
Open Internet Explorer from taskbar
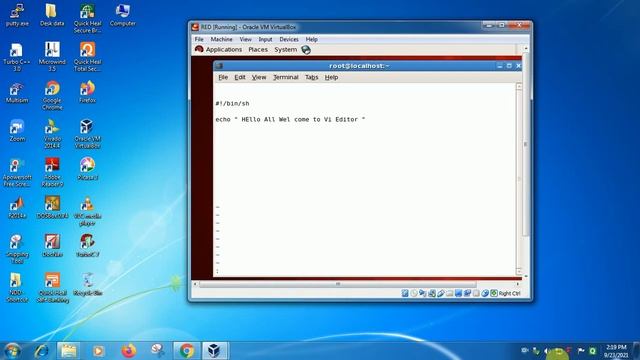(x=42, y=351)
